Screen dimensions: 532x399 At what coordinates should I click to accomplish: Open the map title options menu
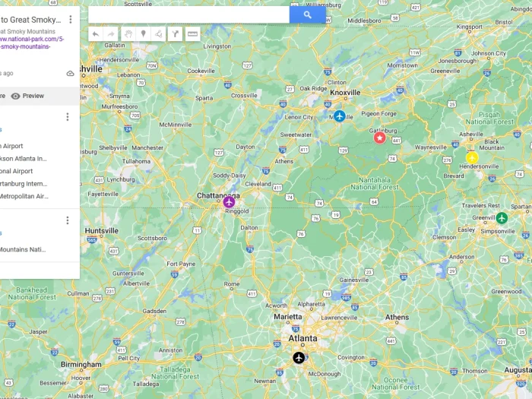71,19
